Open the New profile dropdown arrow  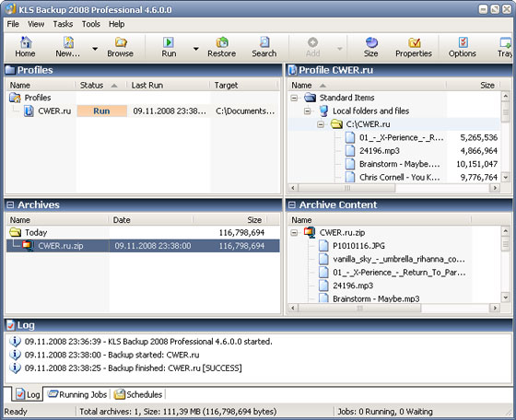(95, 49)
